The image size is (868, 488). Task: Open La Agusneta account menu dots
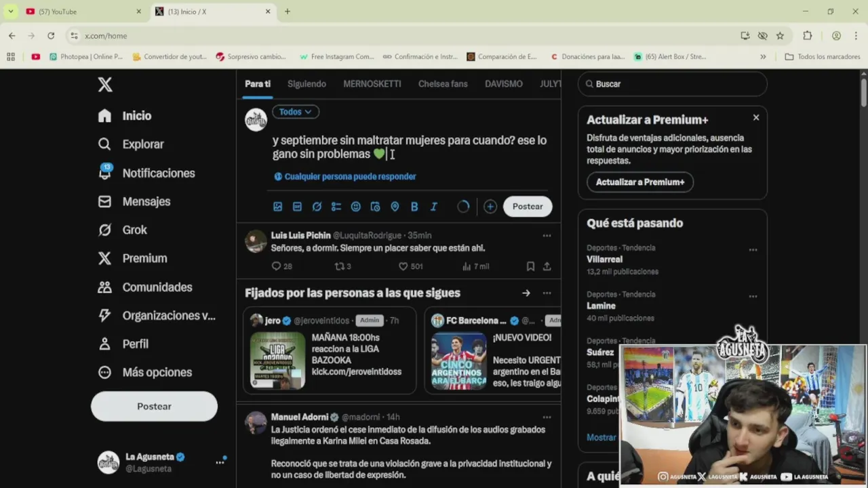[x=220, y=462]
